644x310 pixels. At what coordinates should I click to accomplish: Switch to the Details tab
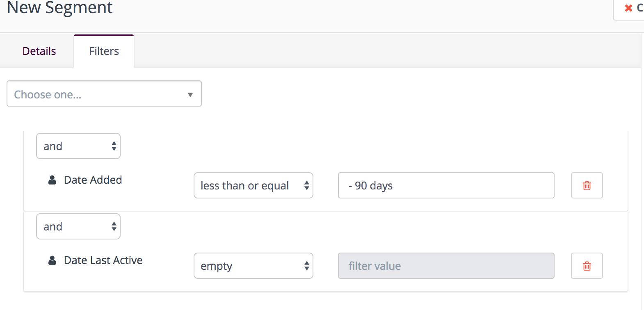39,51
